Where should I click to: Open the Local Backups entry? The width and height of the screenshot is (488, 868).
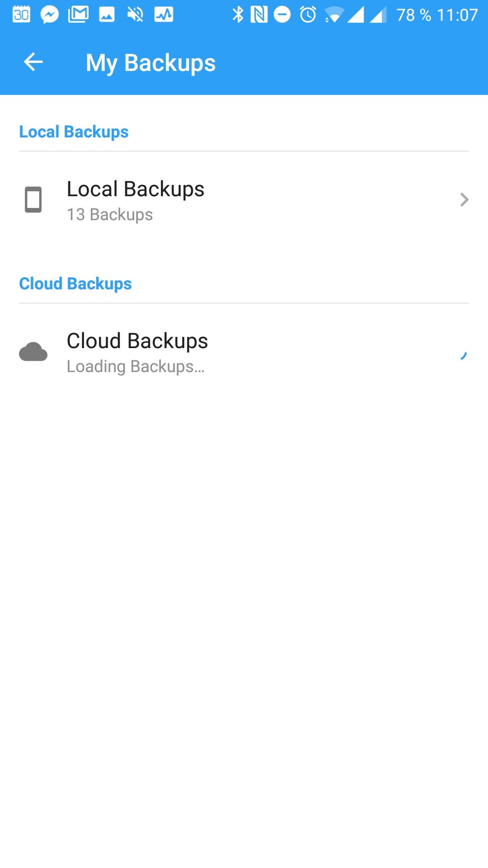[244, 200]
